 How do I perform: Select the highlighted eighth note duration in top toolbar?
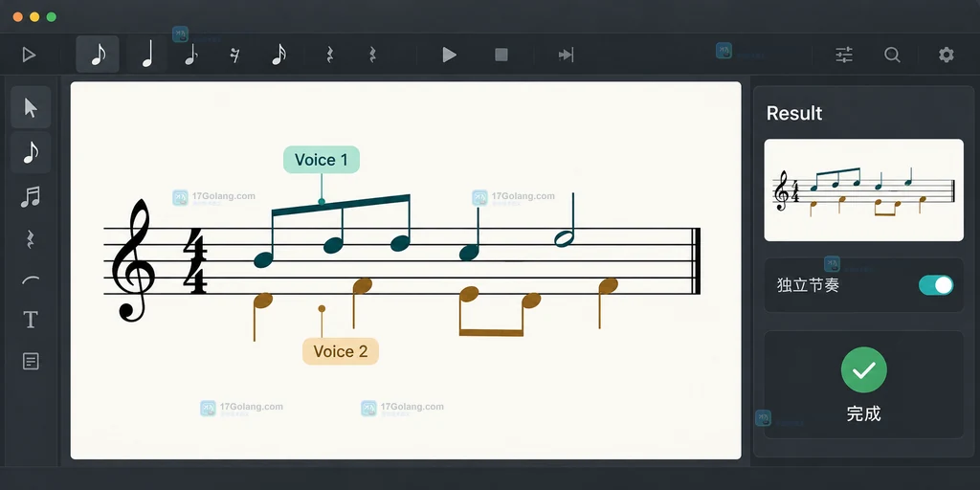99,55
